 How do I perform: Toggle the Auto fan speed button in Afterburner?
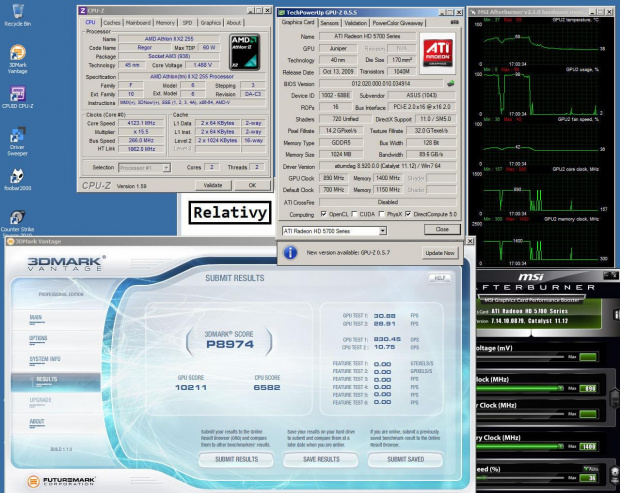click(x=590, y=468)
